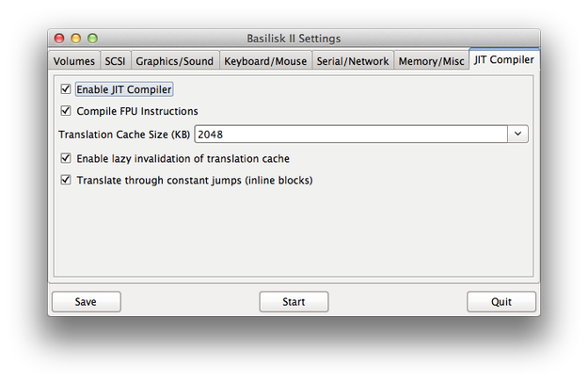Image resolution: width=588 pixels, height=382 pixels.
Task: Quit the settings window
Action: [x=501, y=302]
